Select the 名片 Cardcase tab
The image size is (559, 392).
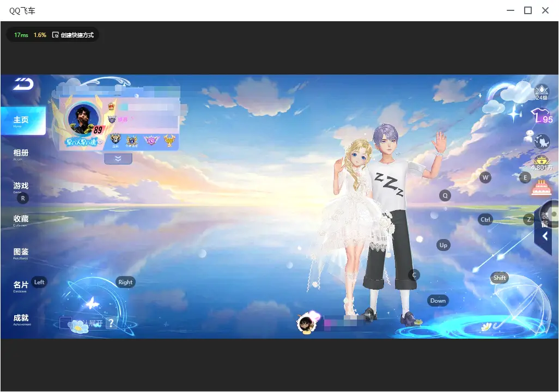tap(21, 286)
